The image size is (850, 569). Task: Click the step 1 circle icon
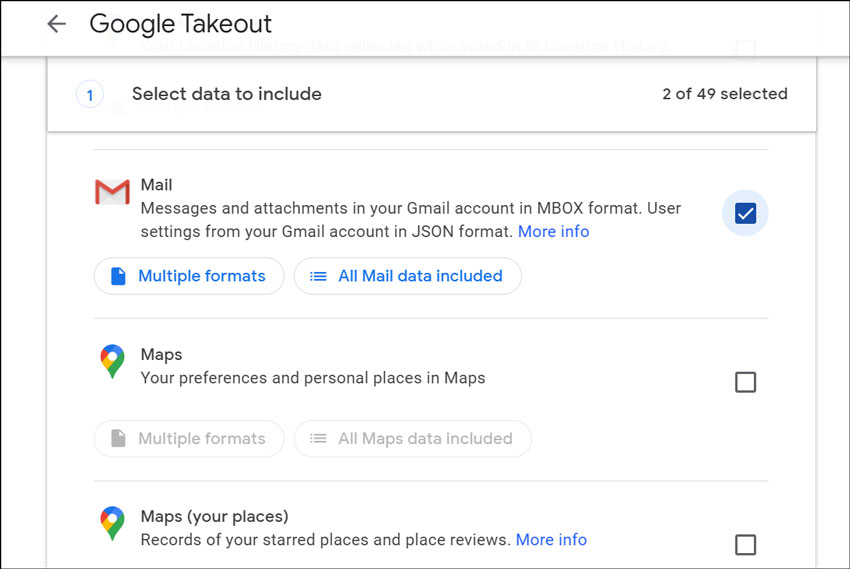point(90,95)
